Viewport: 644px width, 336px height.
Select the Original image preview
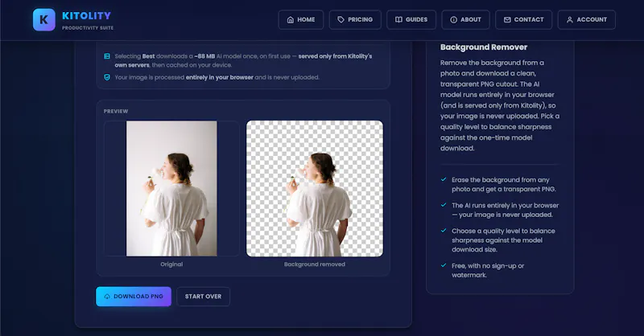tap(171, 188)
